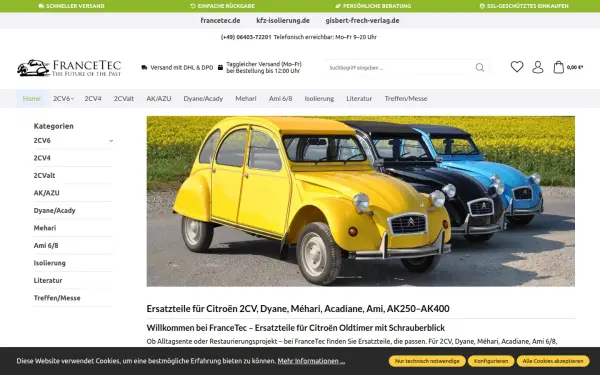Image resolution: width=600 pixels, height=375 pixels.
Task: Expand the 2CV6 sidebar category chevron
Action: tap(111, 141)
